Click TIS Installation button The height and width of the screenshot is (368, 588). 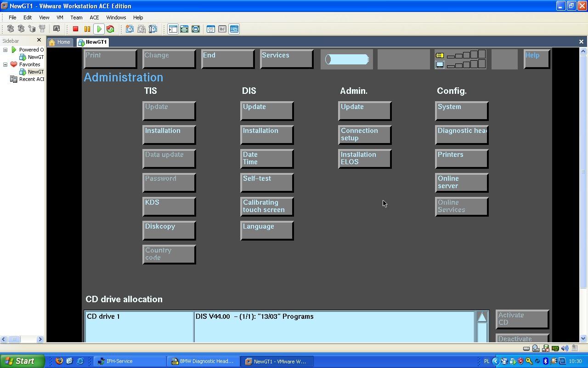(x=169, y=135)
